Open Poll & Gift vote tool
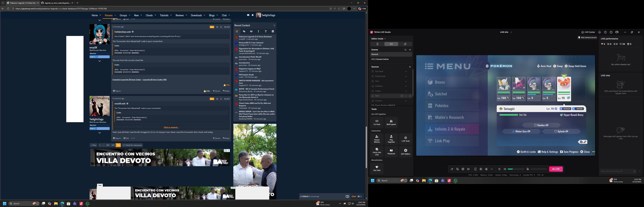 pyautogui.click(x=377, y=152)
